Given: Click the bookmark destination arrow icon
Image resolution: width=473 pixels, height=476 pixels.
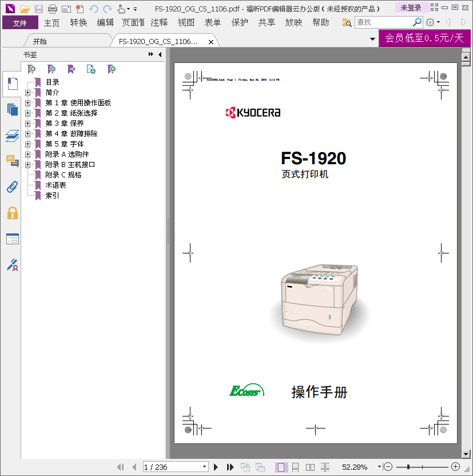Looking at the screenshot, I should pos(71,69).
